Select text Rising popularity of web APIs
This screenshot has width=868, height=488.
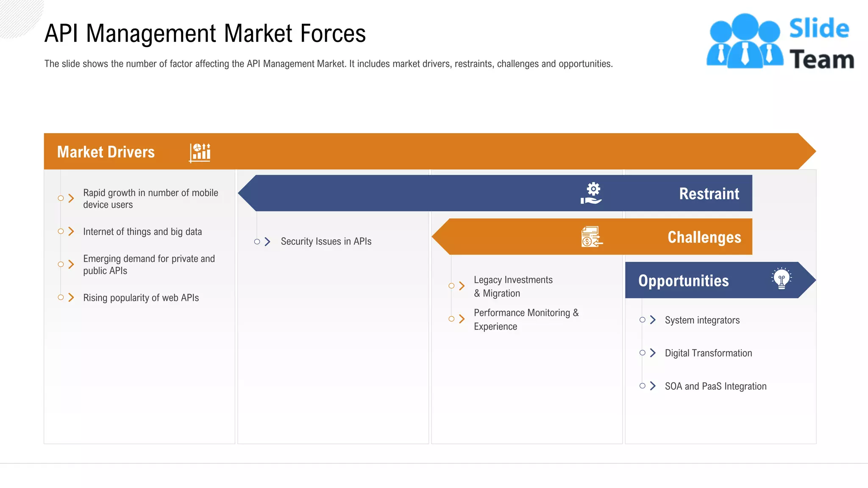point(141,298)
